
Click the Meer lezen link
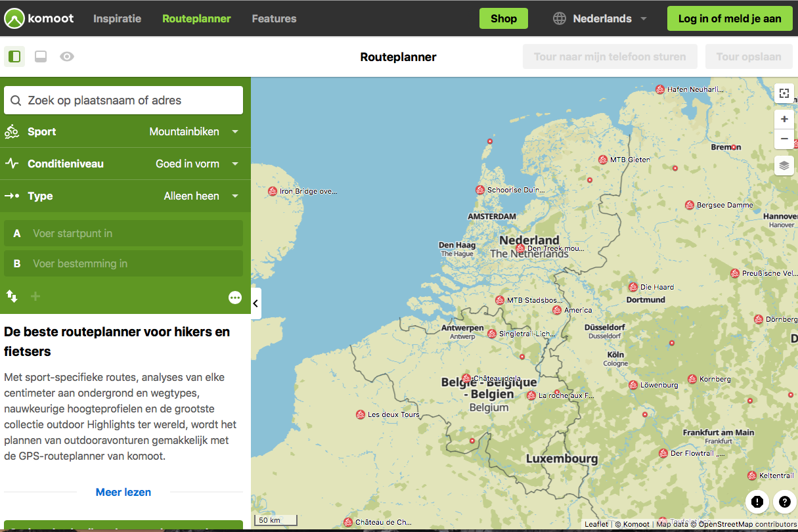123,492
